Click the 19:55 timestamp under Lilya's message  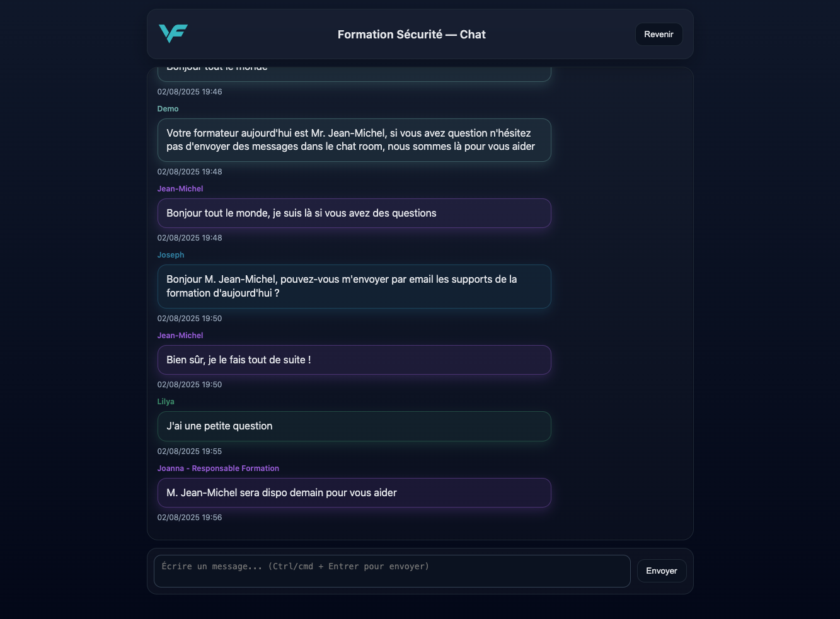pyautogui.click(x=190, y=451)
